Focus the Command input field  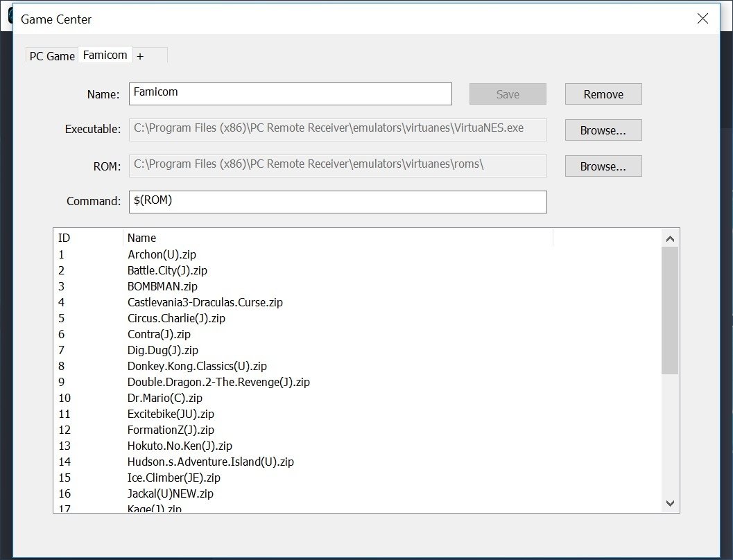pos(338,202)
